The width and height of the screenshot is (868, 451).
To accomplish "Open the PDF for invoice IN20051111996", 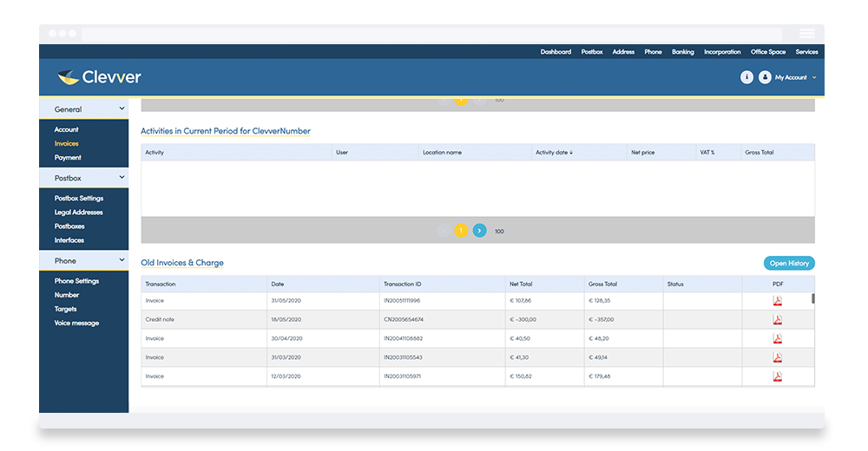I will coord(777,300).
